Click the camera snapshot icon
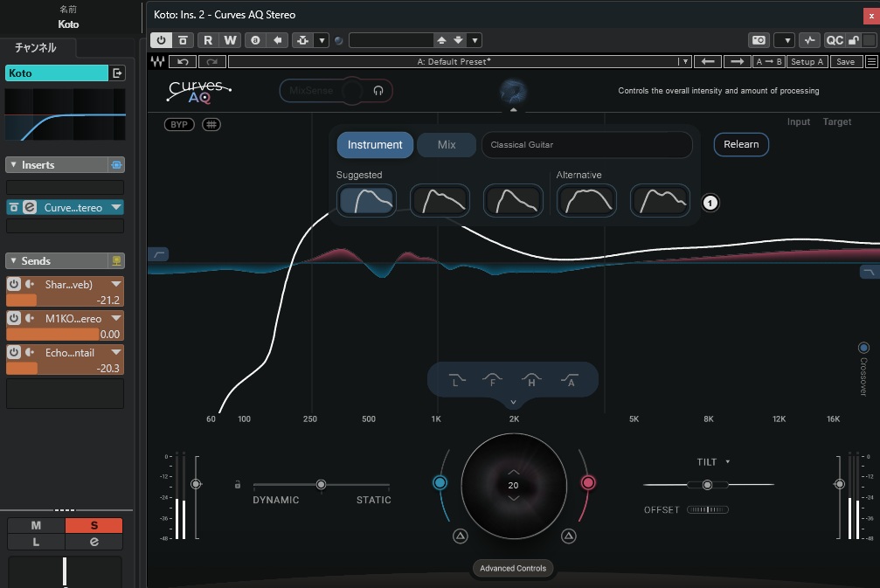Image resolution: width=880 pixels, height=588 pixels. (759, 40)
